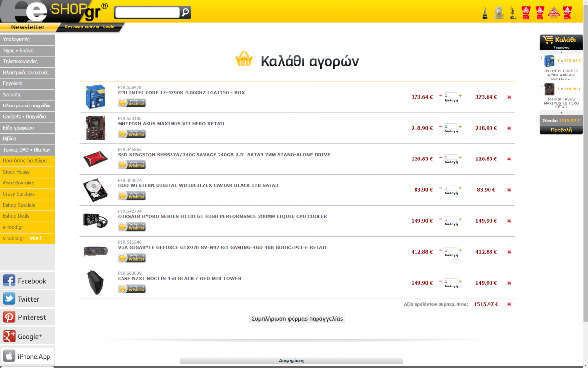Add Asus Maximus VII Hero to Wishlist

pos(132,134)
